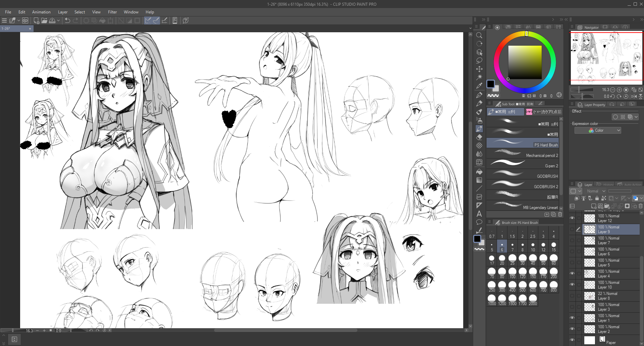The image size is (644, 346).
Task: Open the Layer Property effect dropdown arrow
Action: click(x=636, y=117)
